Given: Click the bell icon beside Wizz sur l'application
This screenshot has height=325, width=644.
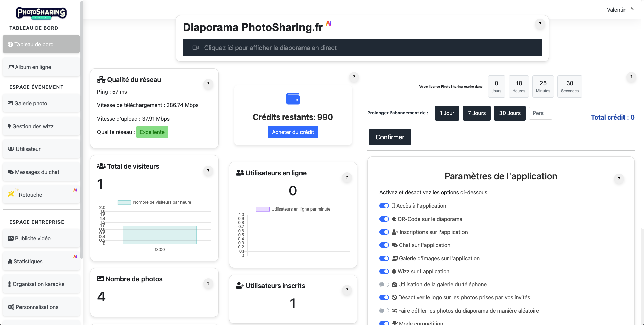Looking at the screenshot, I should coord(394,271).
